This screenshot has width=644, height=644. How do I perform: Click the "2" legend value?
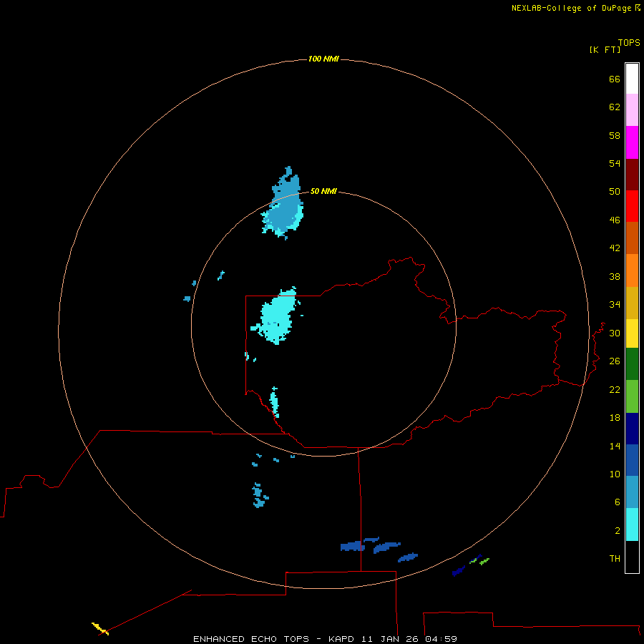coord(618,531)
